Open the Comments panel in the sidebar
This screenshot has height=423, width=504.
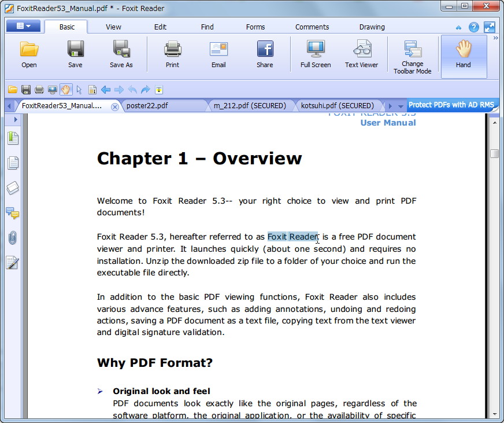(13, 213)
